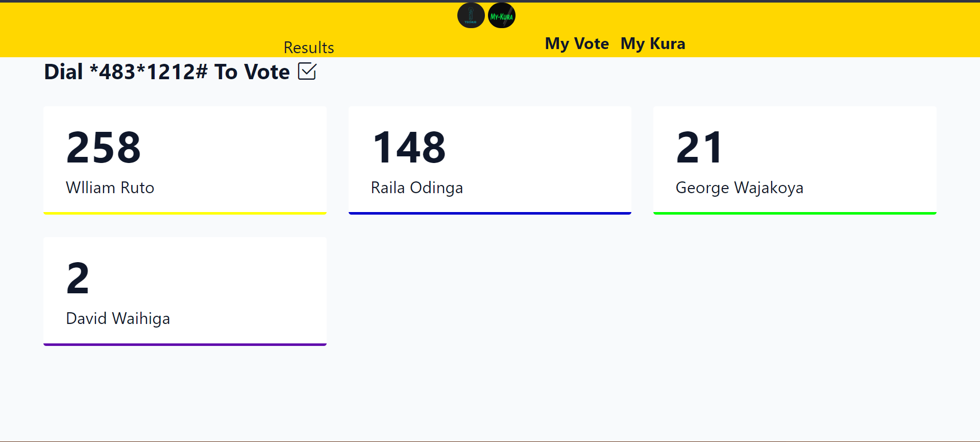
Task: Open the George Wajakoya results card
Action: pos(795,160)
